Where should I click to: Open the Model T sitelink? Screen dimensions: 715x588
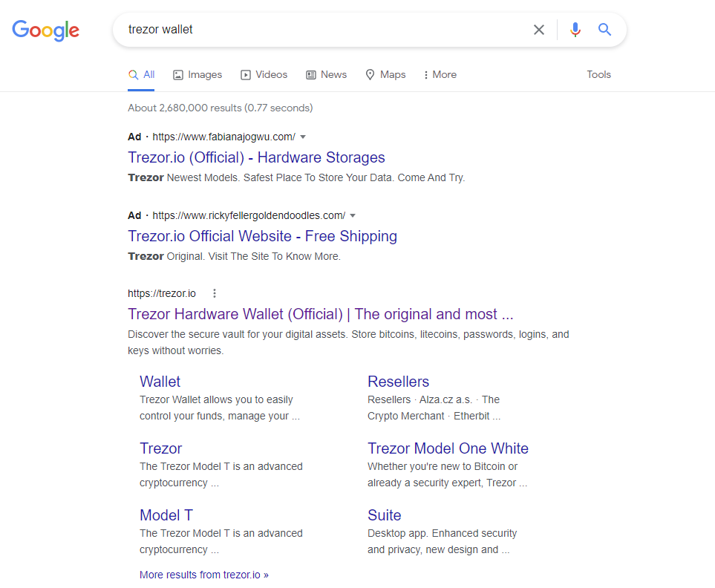(166, 515)
